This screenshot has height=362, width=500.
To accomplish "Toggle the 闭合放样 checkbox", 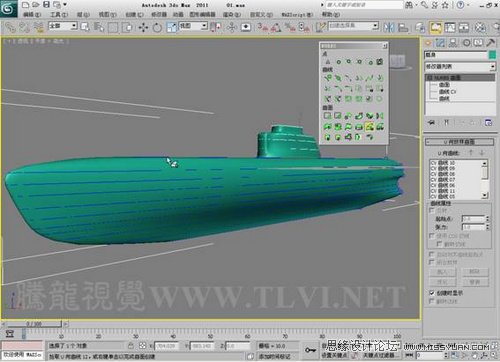I will click(432, 262).
